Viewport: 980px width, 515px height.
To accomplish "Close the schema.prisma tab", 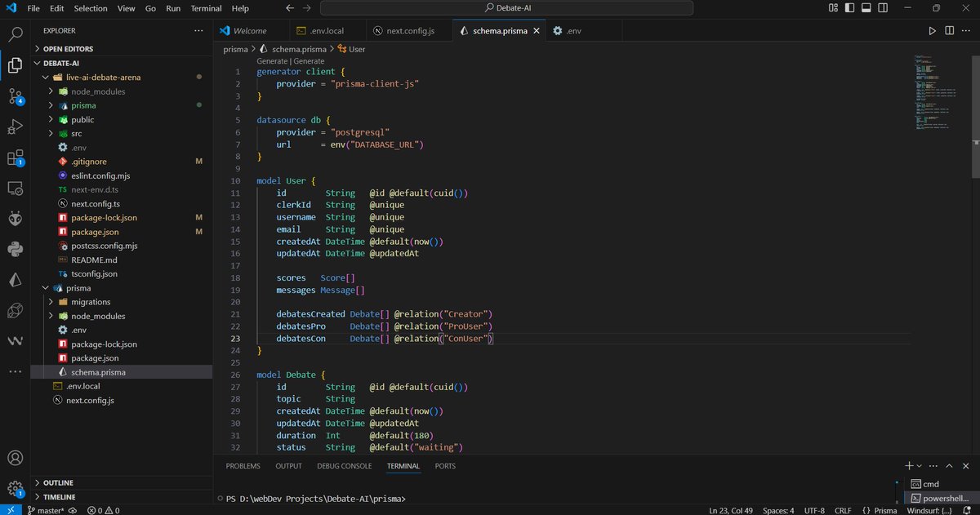I will pos(537,31).
